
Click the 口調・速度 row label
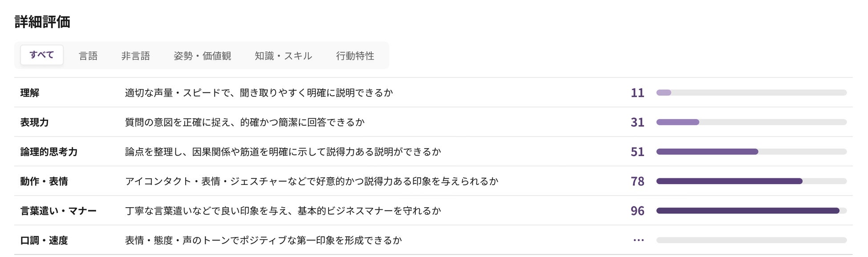click(44, 241)
